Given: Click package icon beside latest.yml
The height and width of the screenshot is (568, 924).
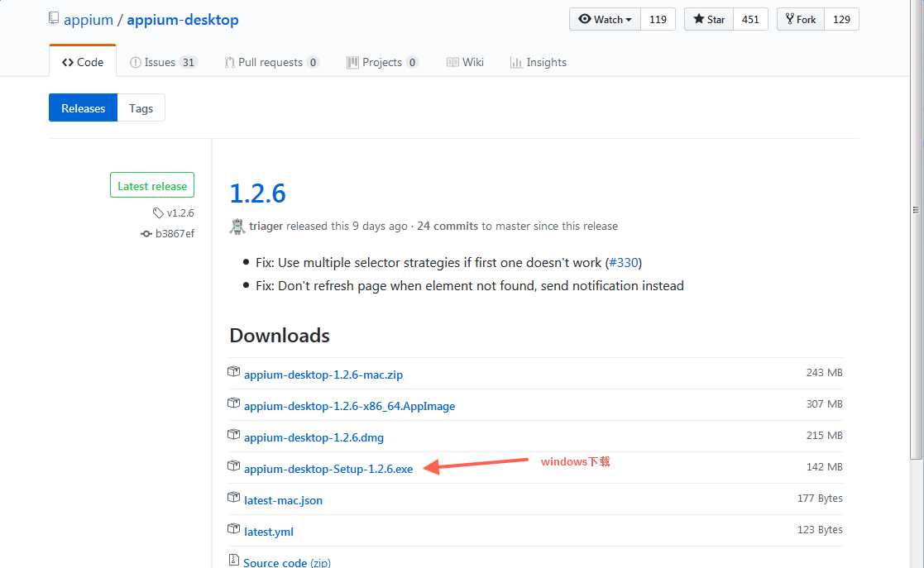Looking at the screenshot, I should click(x=234, y=528).
